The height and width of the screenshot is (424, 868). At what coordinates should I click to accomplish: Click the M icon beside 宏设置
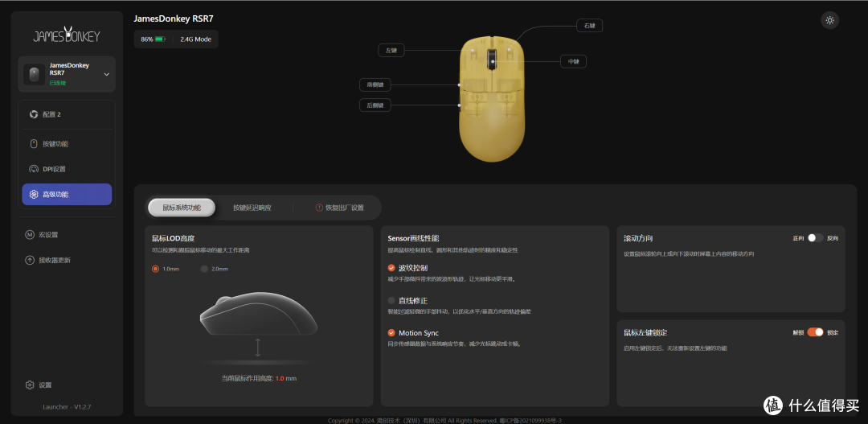30,234
